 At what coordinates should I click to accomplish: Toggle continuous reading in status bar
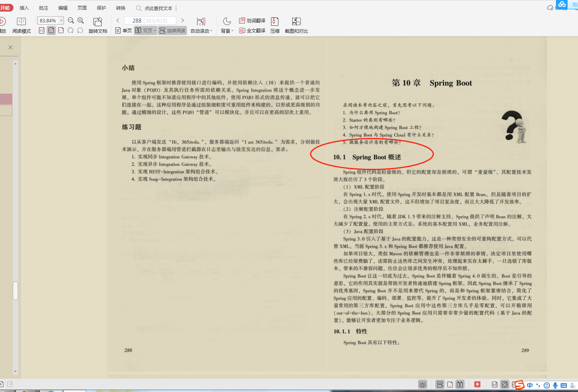[440, 384]
